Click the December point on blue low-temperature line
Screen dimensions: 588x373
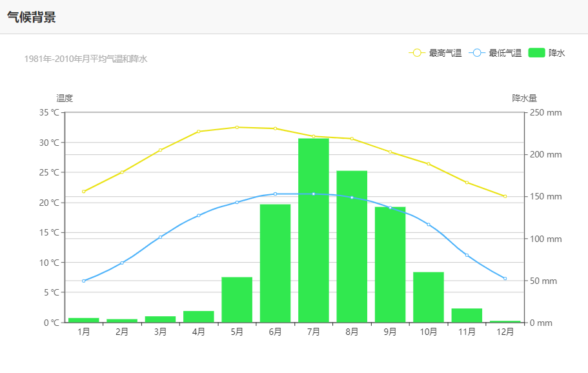click(505, 278)
